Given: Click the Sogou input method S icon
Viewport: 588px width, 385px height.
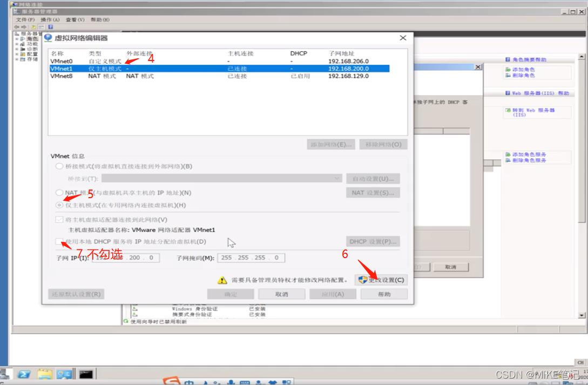Looking at the screenshot, I should point(172,381).
